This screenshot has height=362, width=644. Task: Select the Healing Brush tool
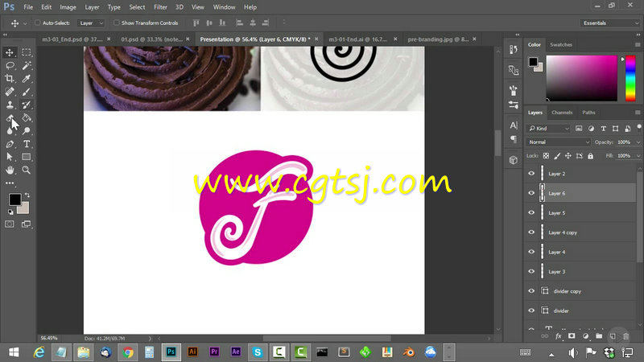(x=10, y=92)
